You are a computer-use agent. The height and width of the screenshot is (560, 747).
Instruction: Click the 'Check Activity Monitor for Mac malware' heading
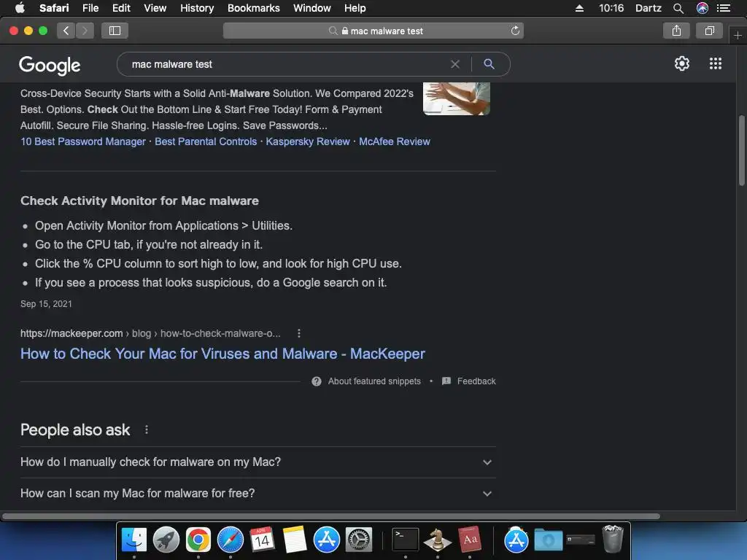[139, 201]
